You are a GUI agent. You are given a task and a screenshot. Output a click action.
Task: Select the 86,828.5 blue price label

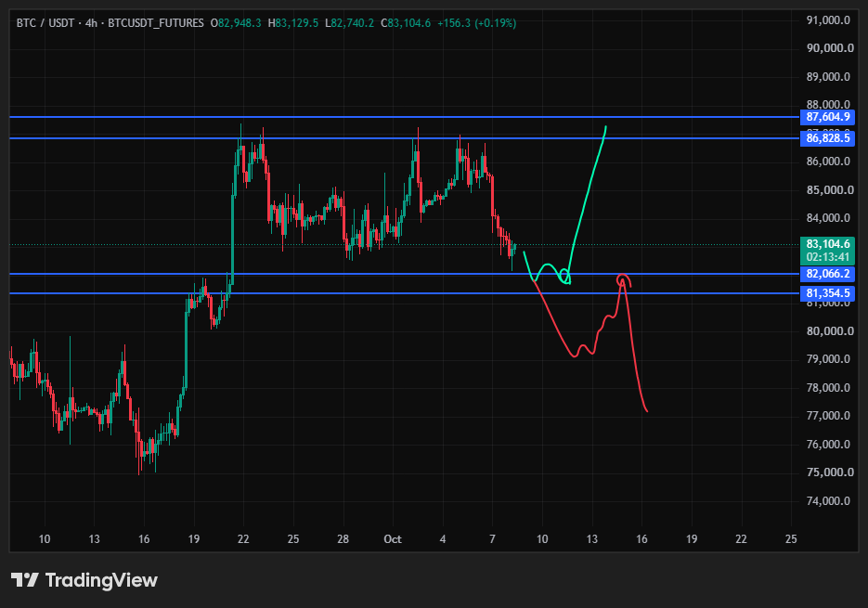[x=827, y=138]
